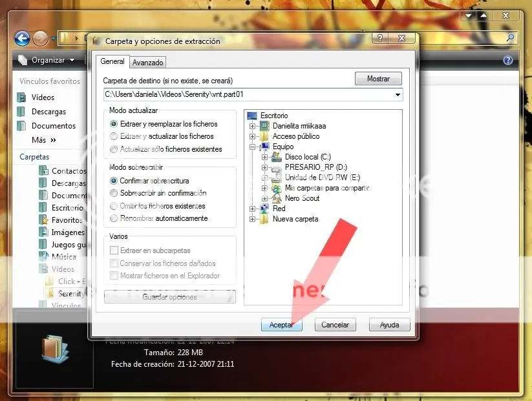Click the Unidad de DVD RW drive icon
This screenshot has width=532, height=401.
277,178
